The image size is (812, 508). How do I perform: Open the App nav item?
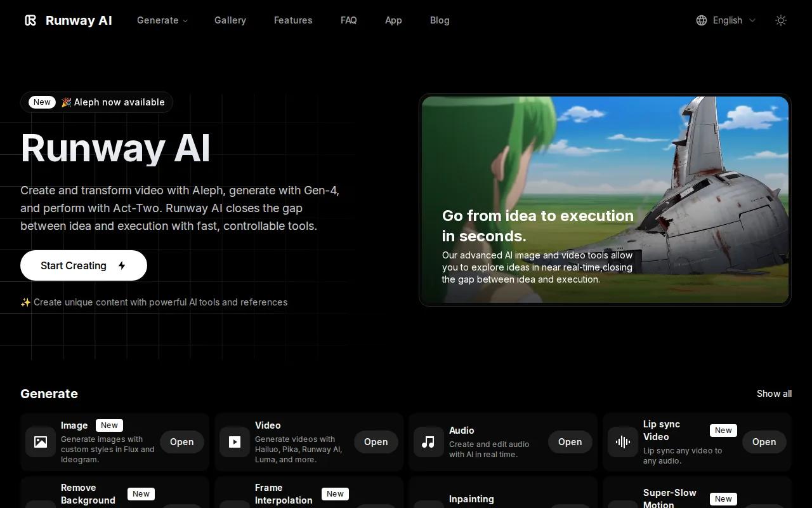click(393, 20)
